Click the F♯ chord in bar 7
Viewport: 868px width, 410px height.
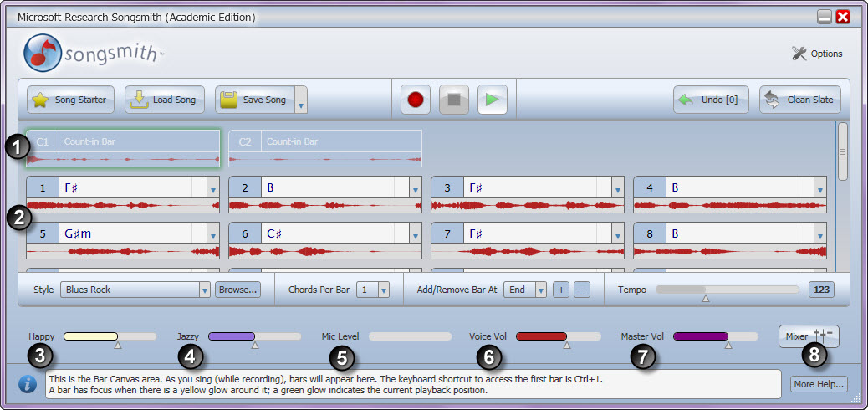point(476,233)
